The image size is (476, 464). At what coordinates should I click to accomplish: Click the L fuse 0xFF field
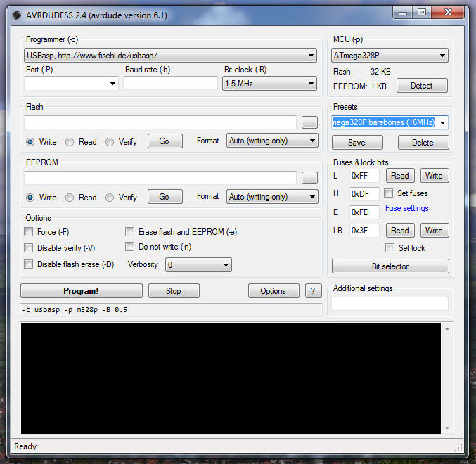pos(364,175)
